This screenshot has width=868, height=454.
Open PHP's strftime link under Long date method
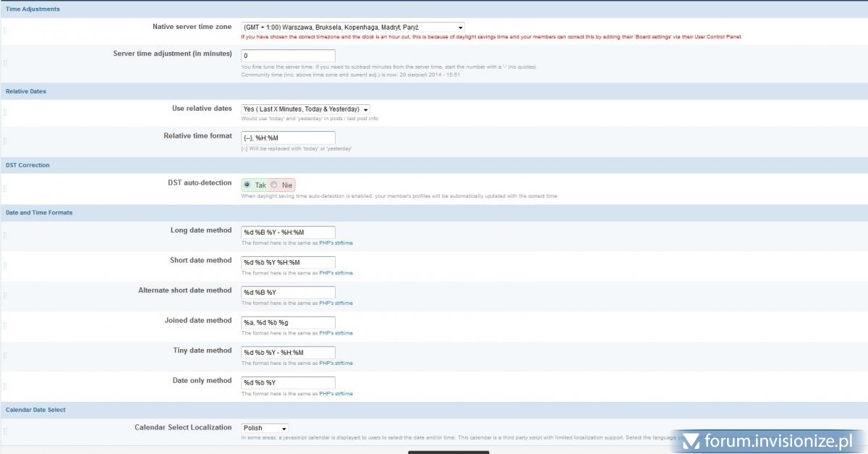pos(336,243)
